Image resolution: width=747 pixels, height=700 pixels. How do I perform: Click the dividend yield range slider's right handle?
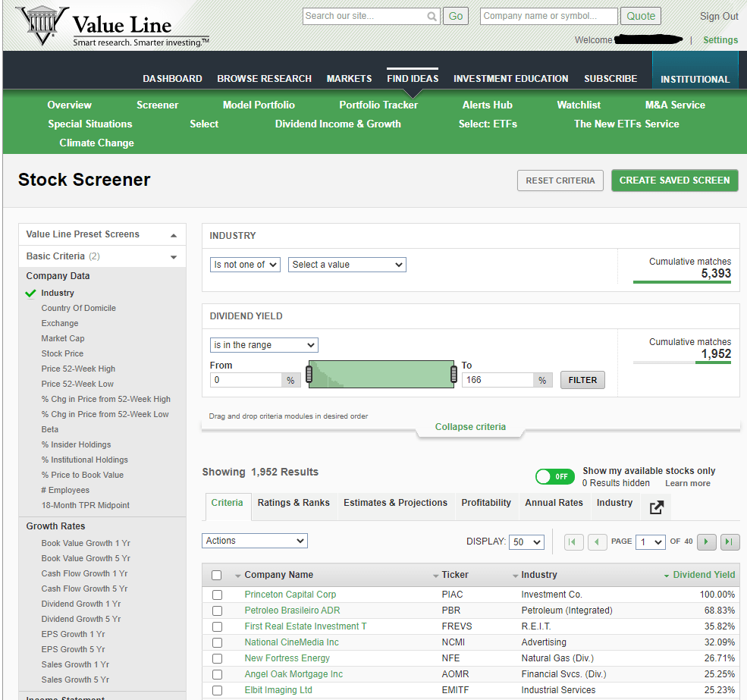(x=454, y=374)
